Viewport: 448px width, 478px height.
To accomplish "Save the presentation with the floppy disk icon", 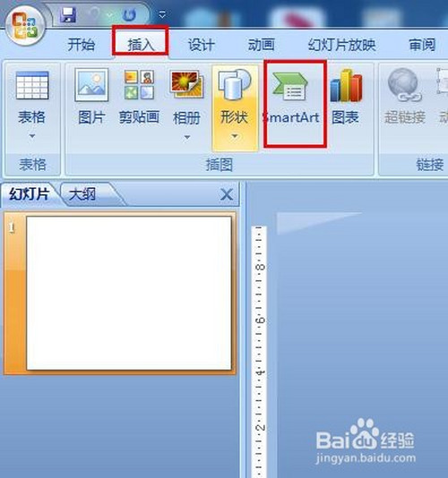I will (x=68, y=15).
